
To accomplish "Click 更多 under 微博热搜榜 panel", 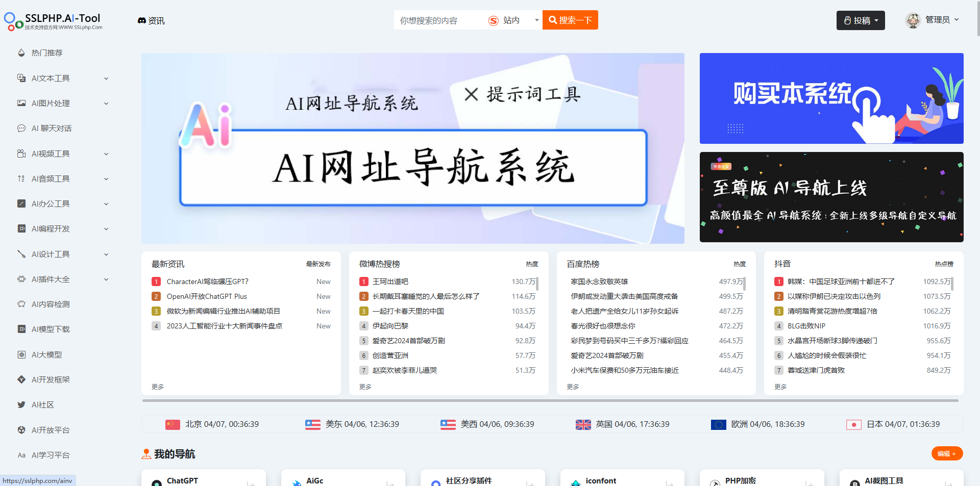I will (365, 387).
